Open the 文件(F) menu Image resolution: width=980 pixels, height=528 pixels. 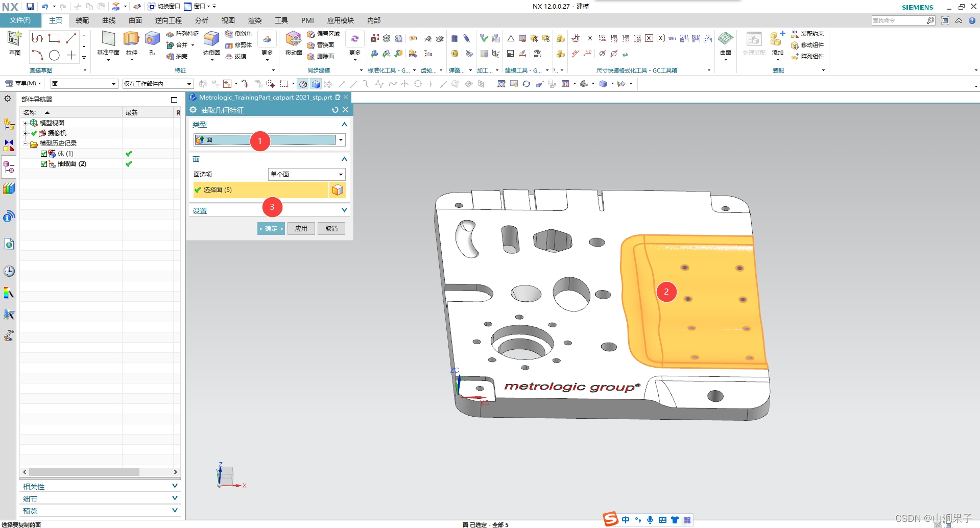coord(20,20)
